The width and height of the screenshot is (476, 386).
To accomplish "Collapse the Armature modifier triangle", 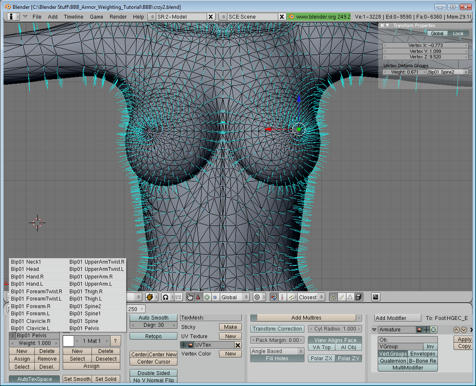I will [x=374, y=329].
